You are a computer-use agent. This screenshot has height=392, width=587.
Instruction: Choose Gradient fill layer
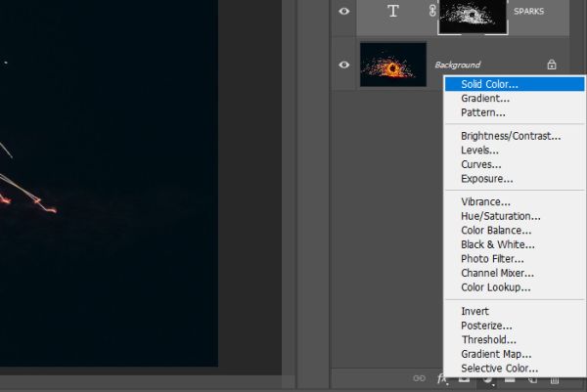pyautogui.click(x=515, y=99)
